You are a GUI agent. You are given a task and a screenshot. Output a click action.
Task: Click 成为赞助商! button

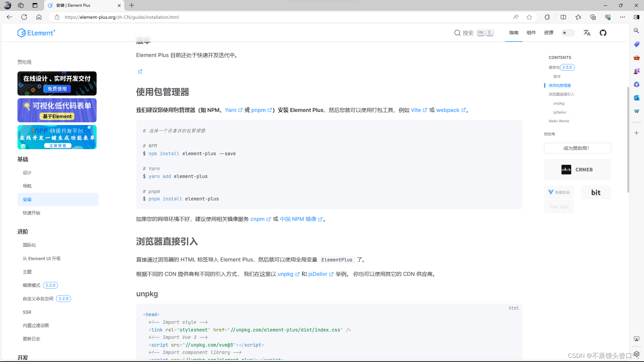coord(577,148)
